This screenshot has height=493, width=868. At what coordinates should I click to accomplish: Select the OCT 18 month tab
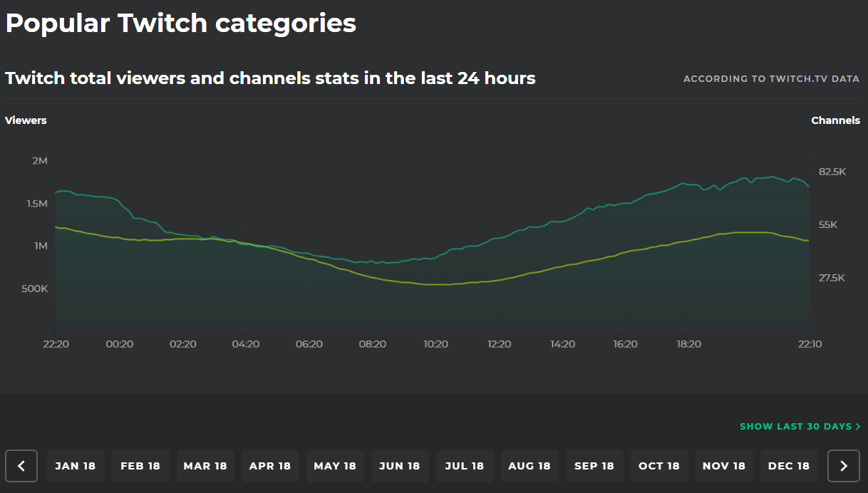659,466
